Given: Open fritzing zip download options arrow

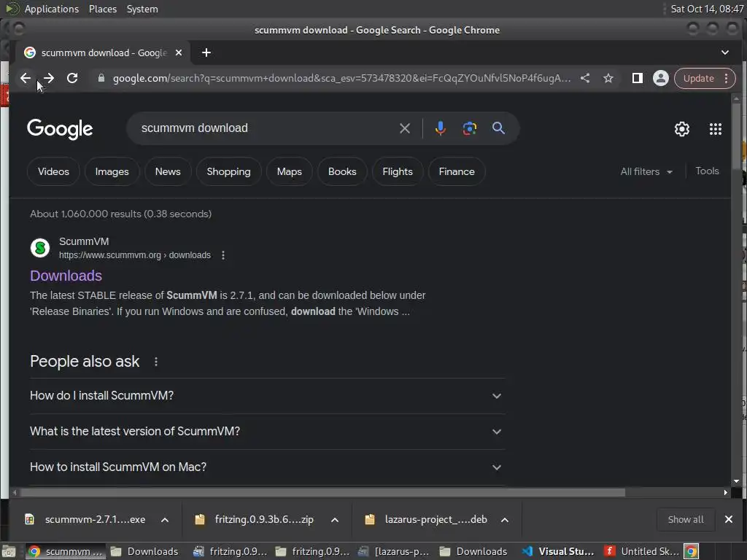Looking at the screenshot, I should [x=335, y=520].
